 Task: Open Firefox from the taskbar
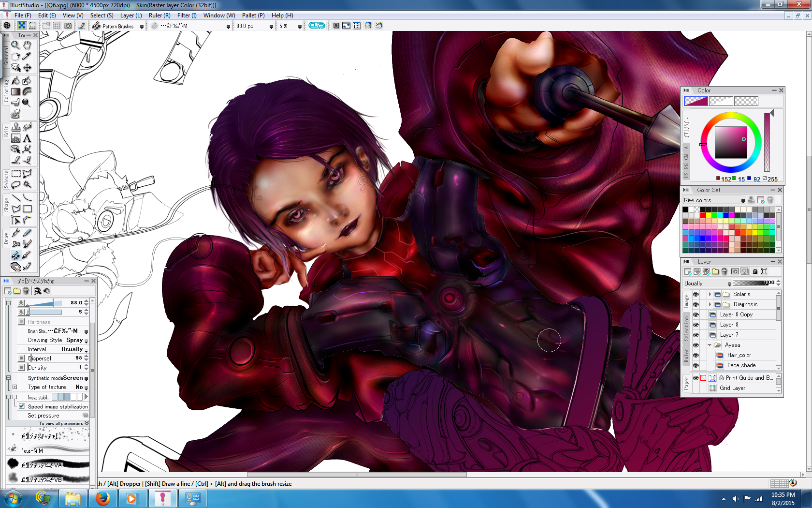102,498
